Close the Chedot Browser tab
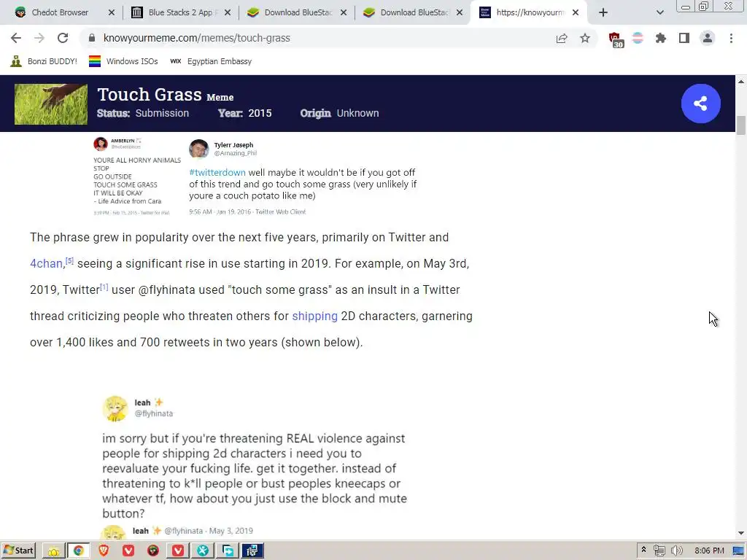 tap(112, 12)
